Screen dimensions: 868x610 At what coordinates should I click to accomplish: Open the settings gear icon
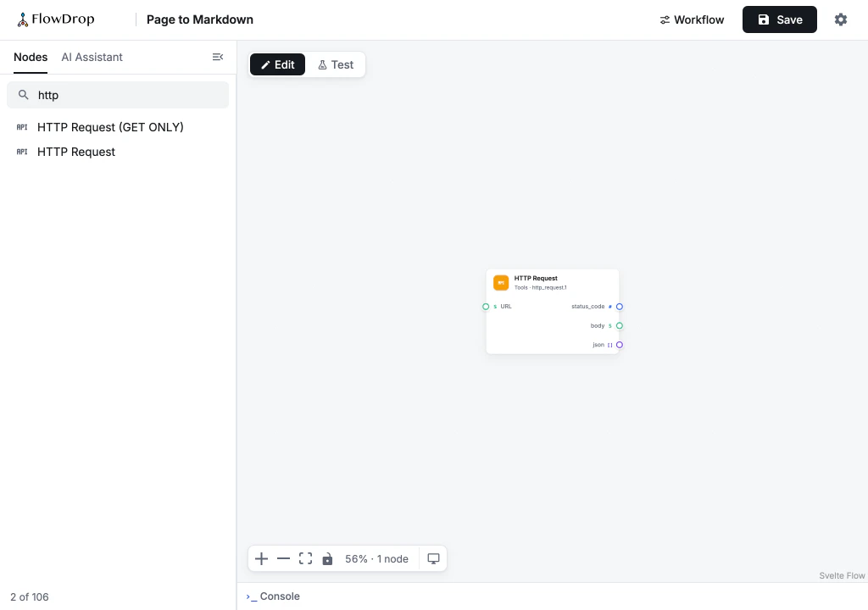click(840, 19)
